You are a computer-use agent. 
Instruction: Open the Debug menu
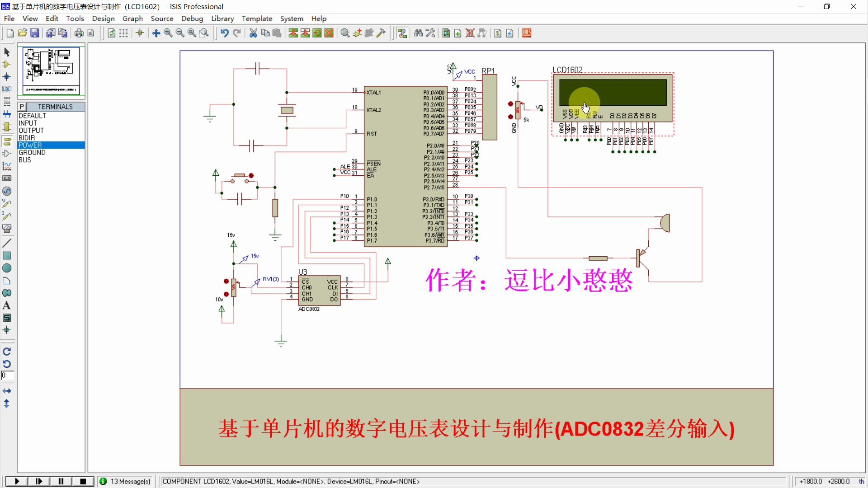[x=191, y=19]
